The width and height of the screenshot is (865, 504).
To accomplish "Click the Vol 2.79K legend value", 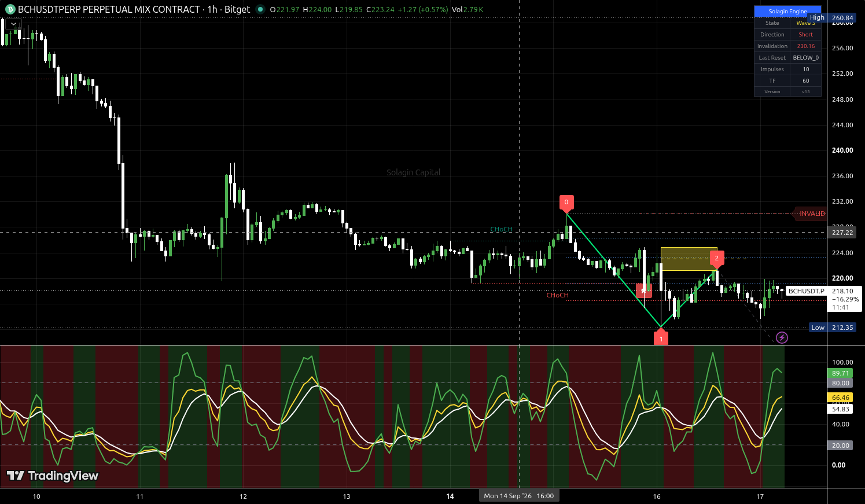I will pos(468,9).
